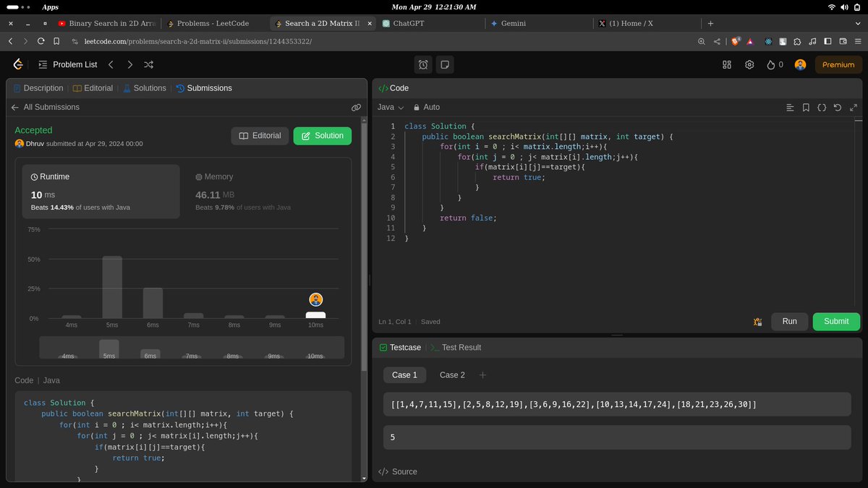Open the Memory stats card
Viewport: 868px width, 488px height.
pyautogui.click(x=265, y=192)
